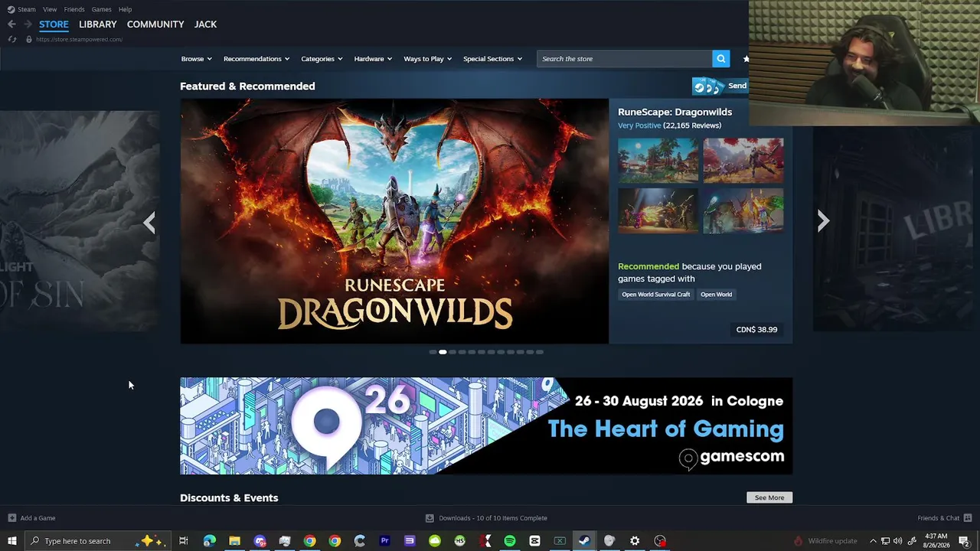Screen dimensions: 980x551
Task: Click the Add a Game label
Action: pos(38,518)
